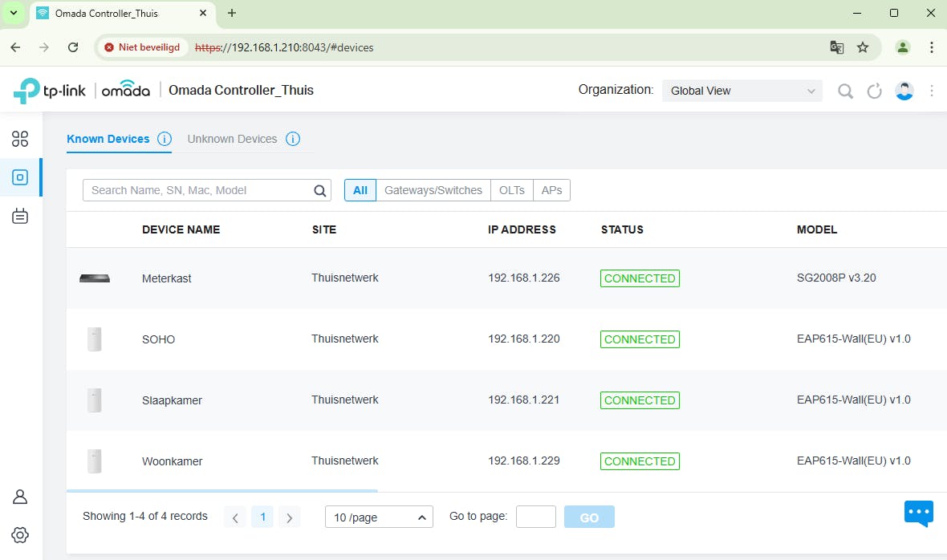Click the GO button

point(589,517)
